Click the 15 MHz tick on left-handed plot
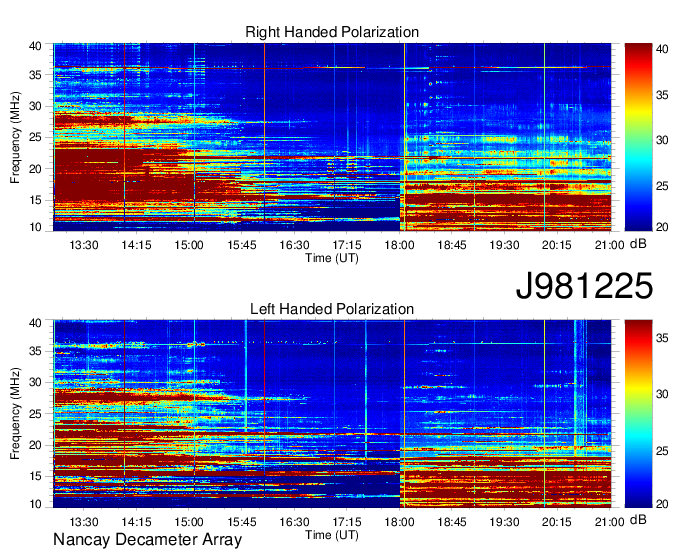Screen dimensions: 680x552 point(35,477)
